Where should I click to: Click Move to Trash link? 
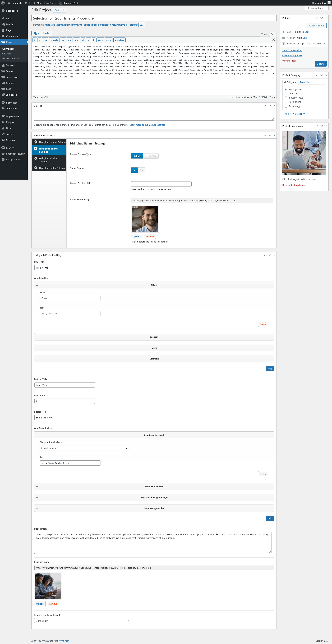click(x=289, y=61)
